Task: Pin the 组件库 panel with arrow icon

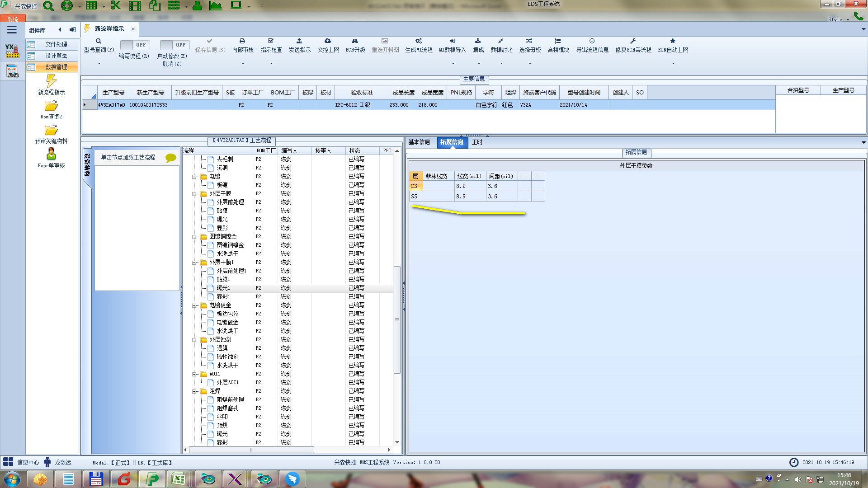Action: pos(72,30)
